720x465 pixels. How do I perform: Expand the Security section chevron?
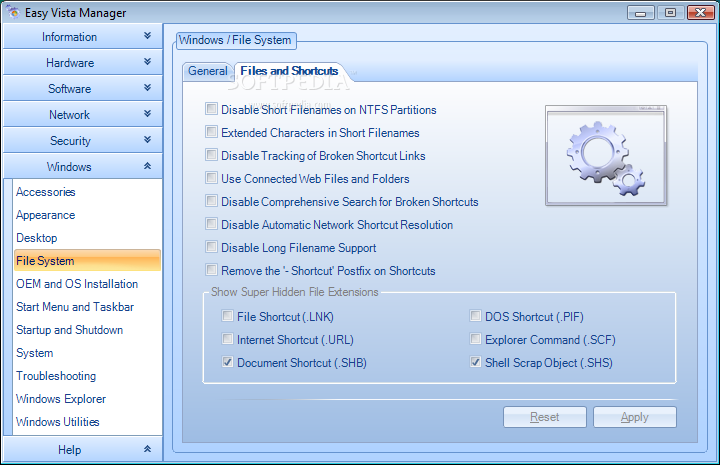click(x=147, y=139)
